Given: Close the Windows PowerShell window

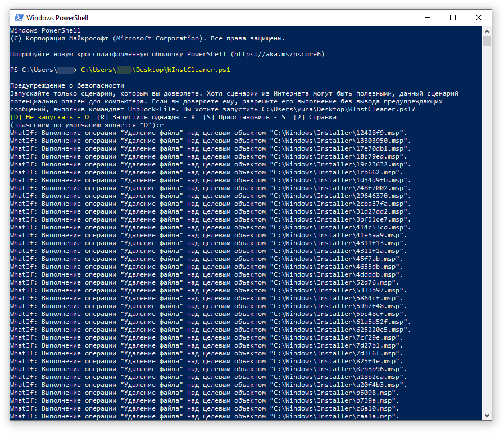Looking at the screenshot, I should click(x=479, y=17).
